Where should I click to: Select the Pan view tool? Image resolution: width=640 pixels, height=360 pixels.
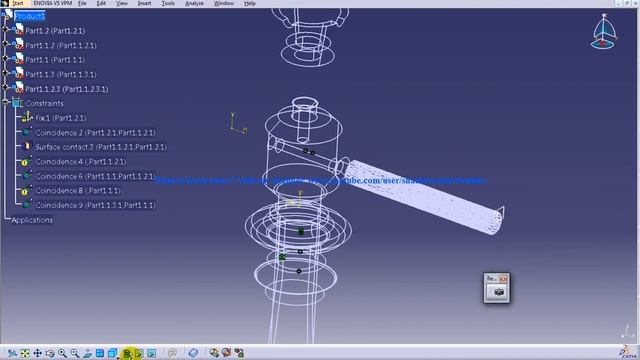coord(37,353)
